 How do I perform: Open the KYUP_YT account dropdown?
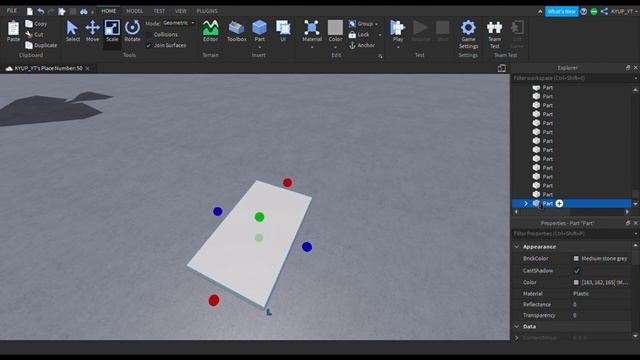pos(624,11)
